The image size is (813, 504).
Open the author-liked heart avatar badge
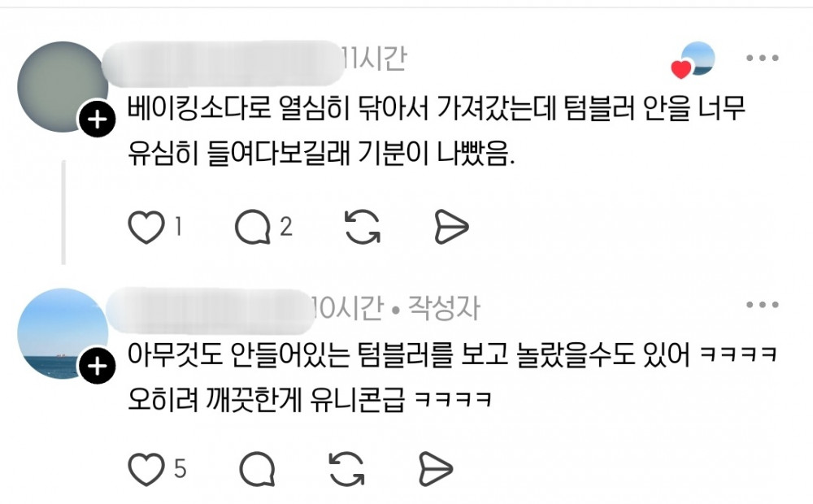click(x=693, y=60)
